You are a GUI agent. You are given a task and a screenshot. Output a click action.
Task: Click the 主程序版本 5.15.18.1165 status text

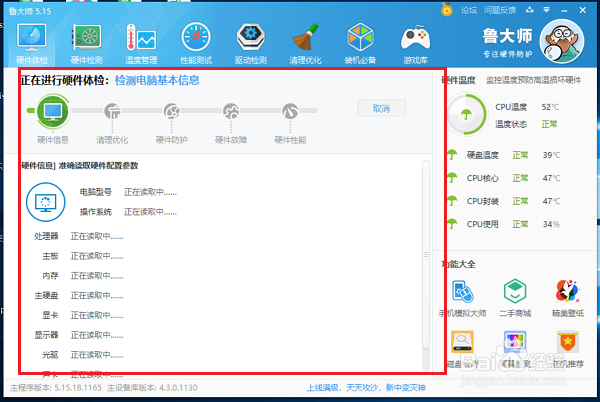tap(56, 388)
